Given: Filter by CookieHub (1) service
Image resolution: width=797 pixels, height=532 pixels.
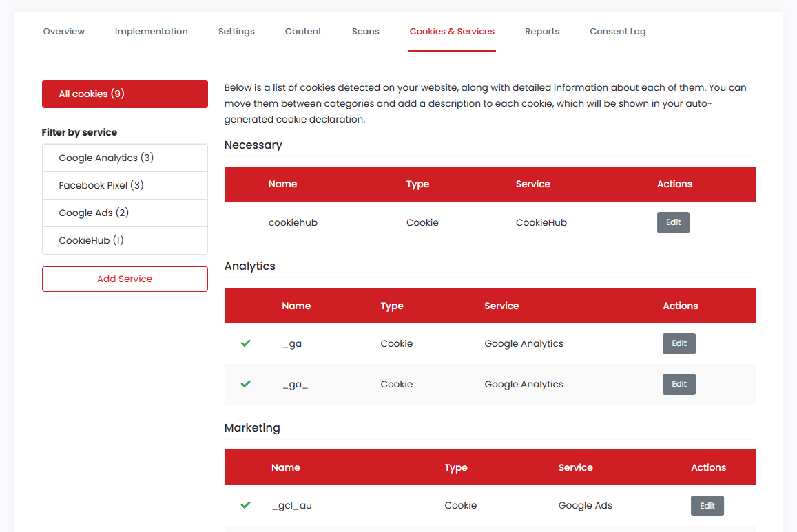Looking at the screenshot, I should (125, 240).
